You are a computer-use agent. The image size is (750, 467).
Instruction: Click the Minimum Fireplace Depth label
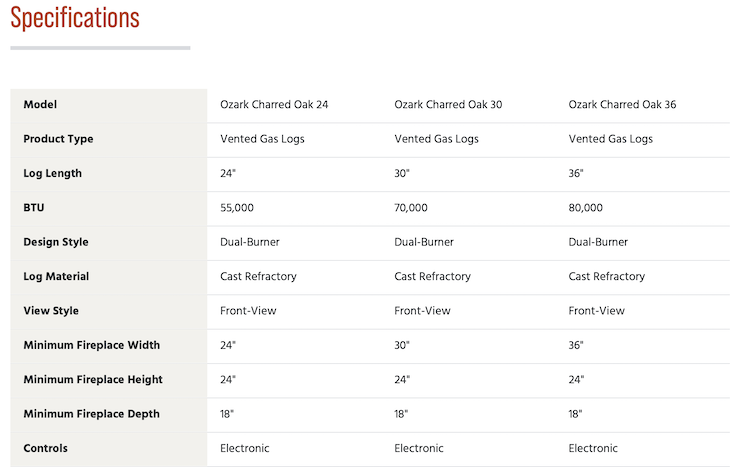coord(91,414)
